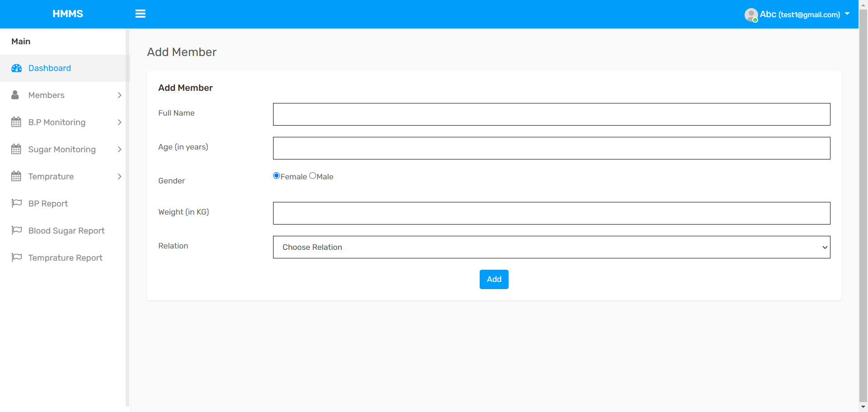Click the B.P Monitoring calendar icon

click(x=16, y=122)
